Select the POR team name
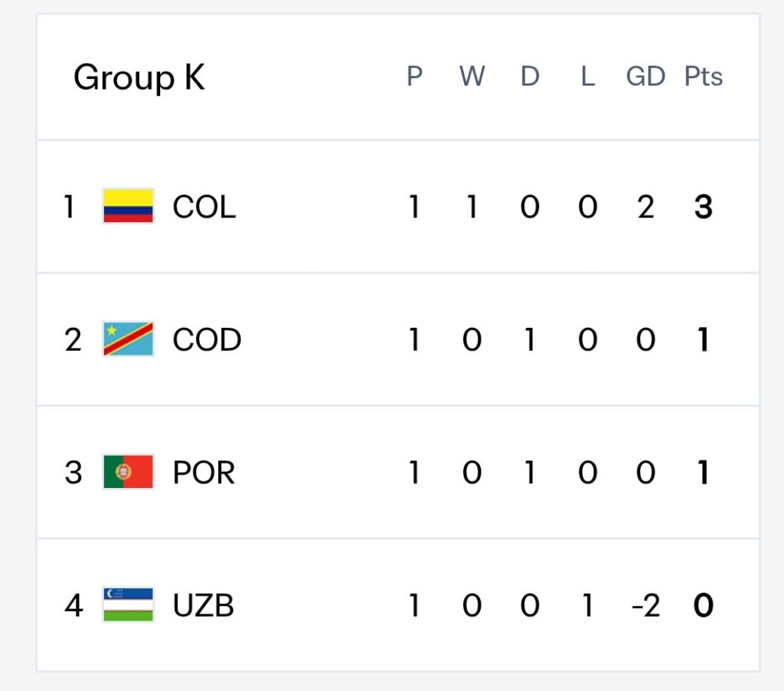The image size is (784, 691). [x=204, y=473]
